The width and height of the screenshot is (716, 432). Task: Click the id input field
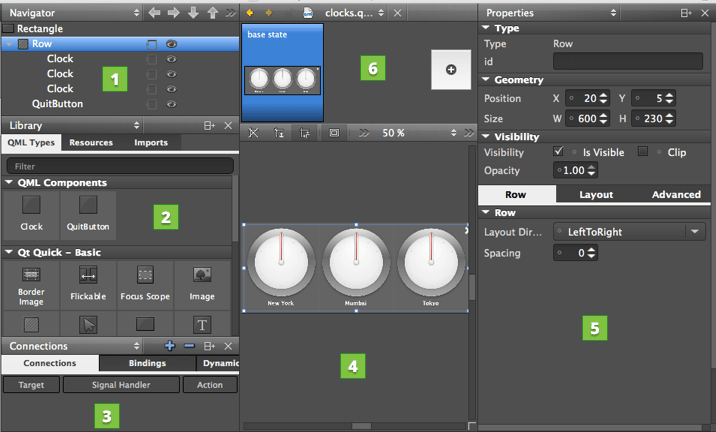[627, 62]
